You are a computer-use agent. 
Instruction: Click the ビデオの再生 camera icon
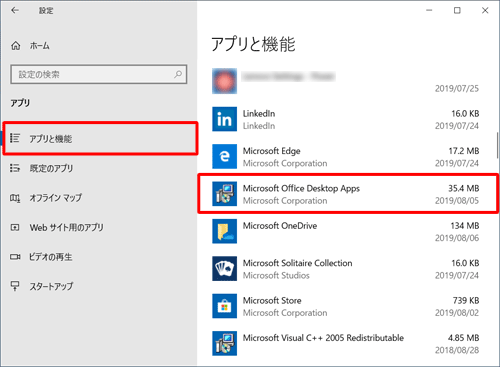15,257
